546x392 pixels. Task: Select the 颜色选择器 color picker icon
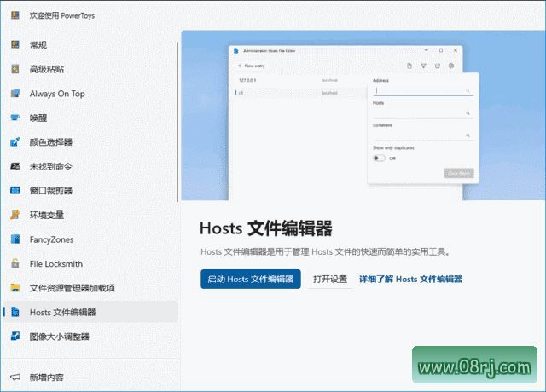click(x=15, y=142)
